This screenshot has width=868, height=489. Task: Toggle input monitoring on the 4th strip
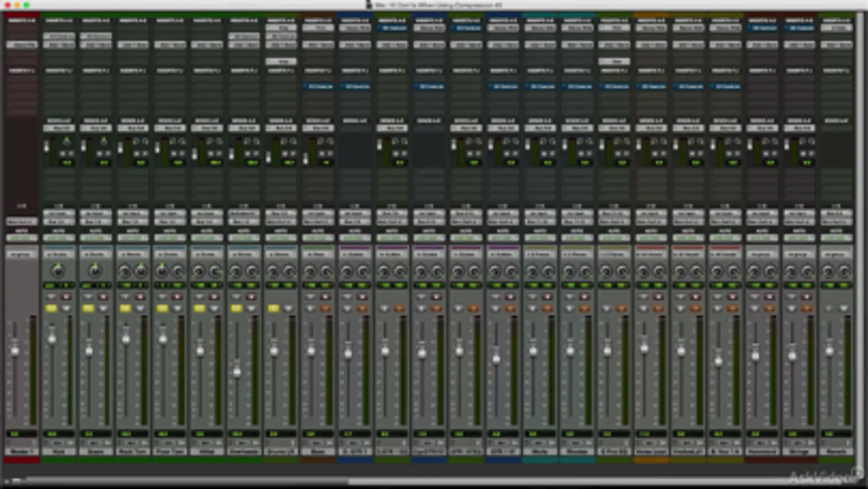pyautogui.click(x=125, y=297)
